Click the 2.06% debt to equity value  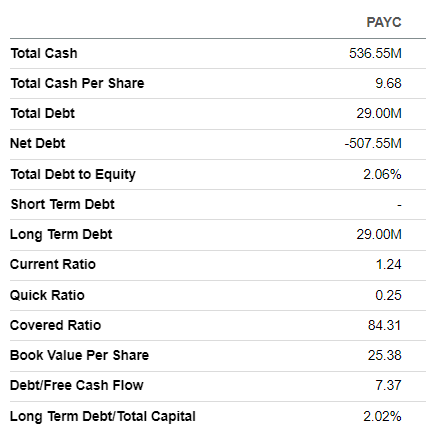tap(382, 174)
